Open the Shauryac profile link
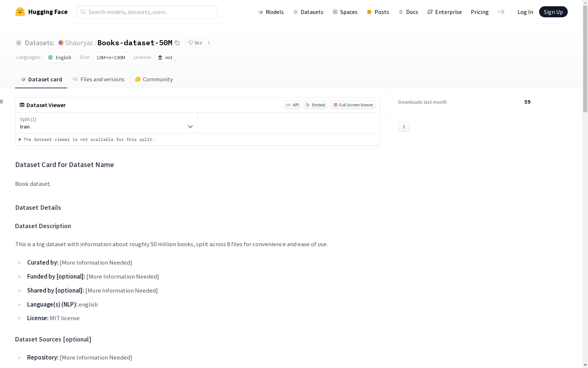The image size is (588, 368). coord(79,43)
